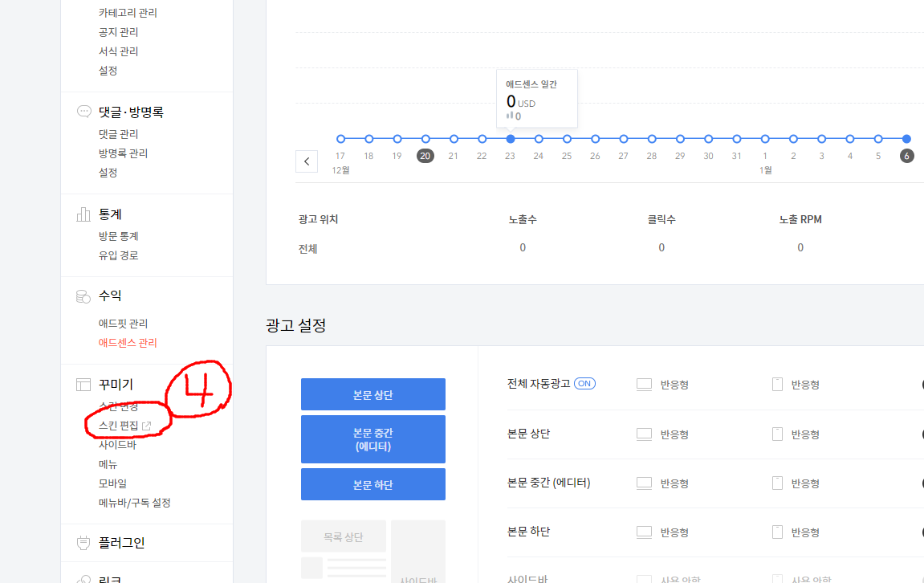Click desktop icon in 본문 상단 row

(644, 434)
